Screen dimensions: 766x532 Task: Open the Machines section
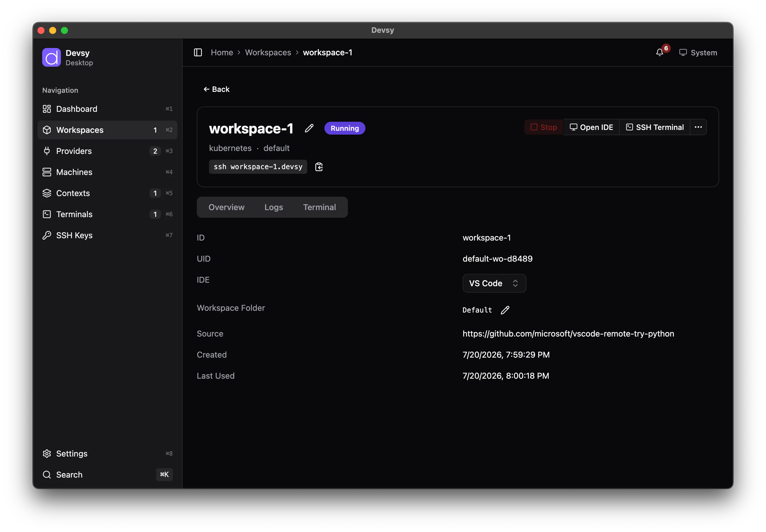[107, 172]
